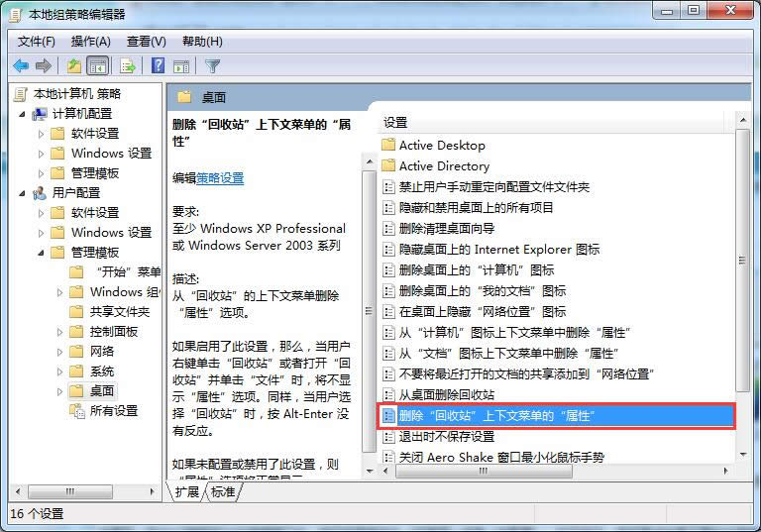The height and width of the screenshot is (532, 761).
Task: Collapse 管理模板 under 用户配置
Action: pyautogui.click(x=42, y=253)
